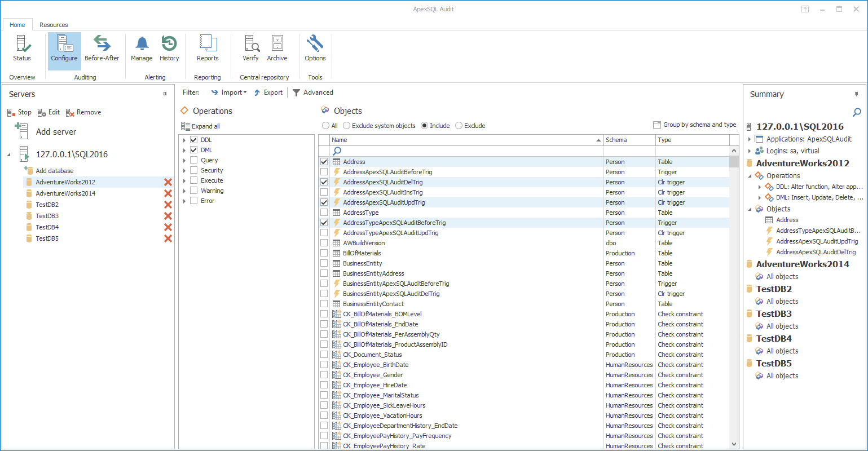868x451 pixels.
Task: Check the Address table checkbox
Action: (x=324, y=162)
